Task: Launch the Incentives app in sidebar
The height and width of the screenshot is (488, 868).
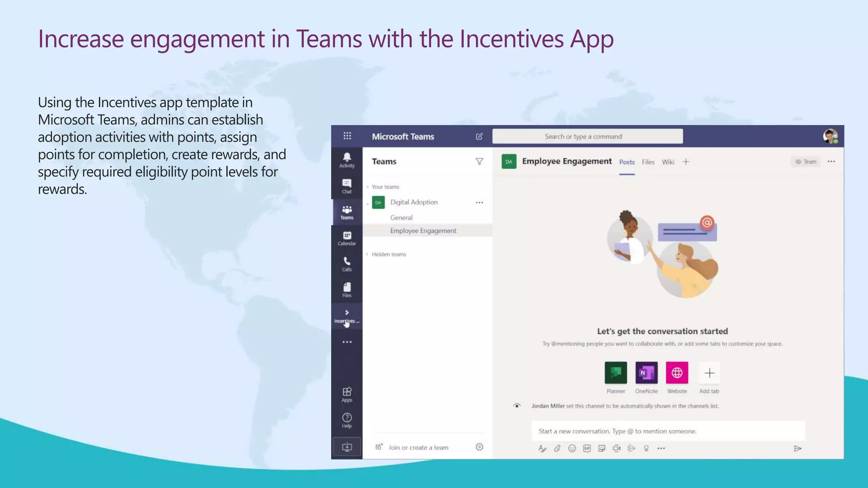Action: tap(347, 316)
